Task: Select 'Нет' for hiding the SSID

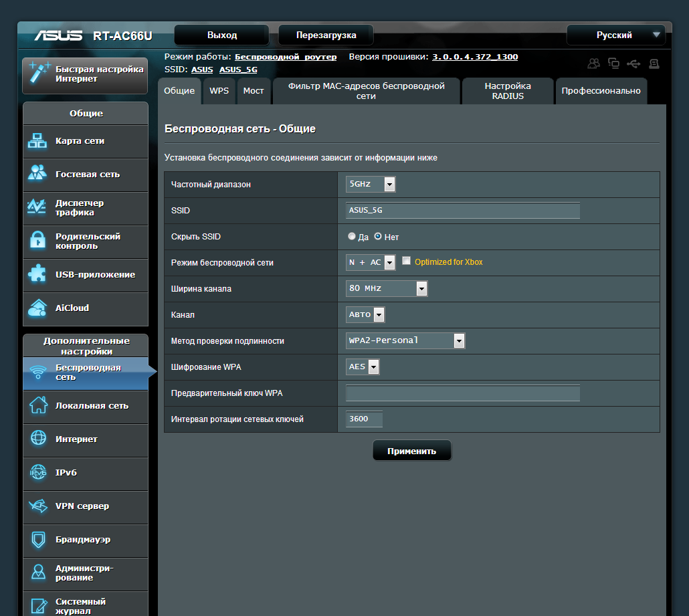Action: [x=377, y=236]
